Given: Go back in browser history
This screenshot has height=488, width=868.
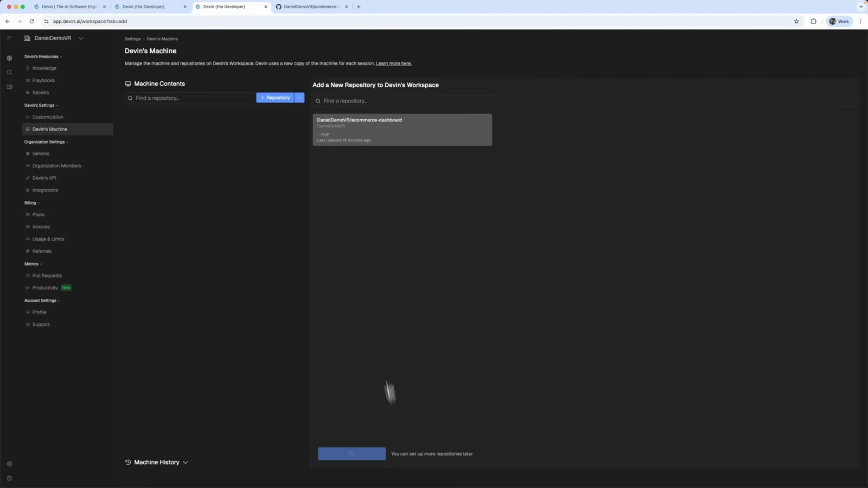Looking at the screenshot, I should click(8, 21).
